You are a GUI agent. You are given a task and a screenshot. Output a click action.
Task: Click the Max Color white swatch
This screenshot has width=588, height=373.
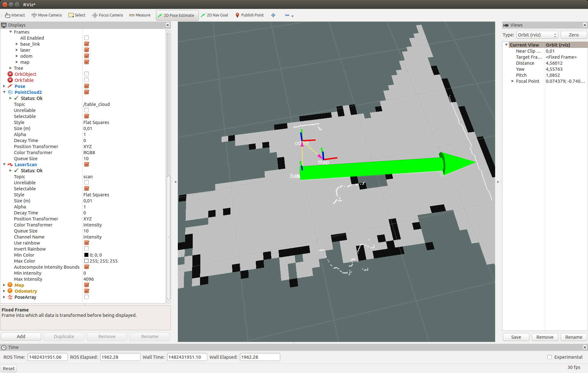click(86, 261)
